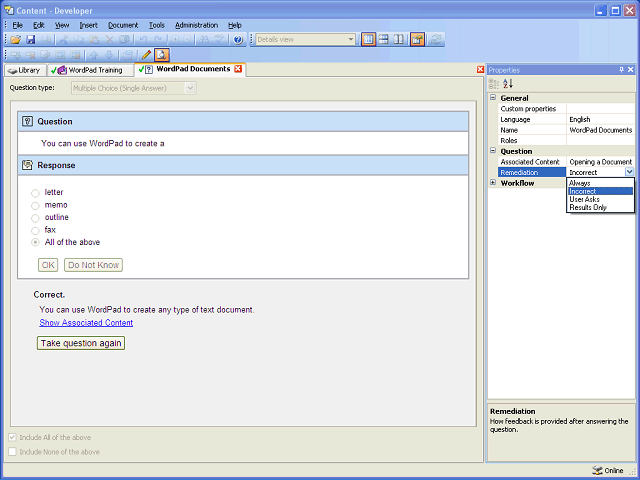This screenshot has width=640, height=480.
Task: Click the Open folder toolbar icon
Action: click(16, 40)
